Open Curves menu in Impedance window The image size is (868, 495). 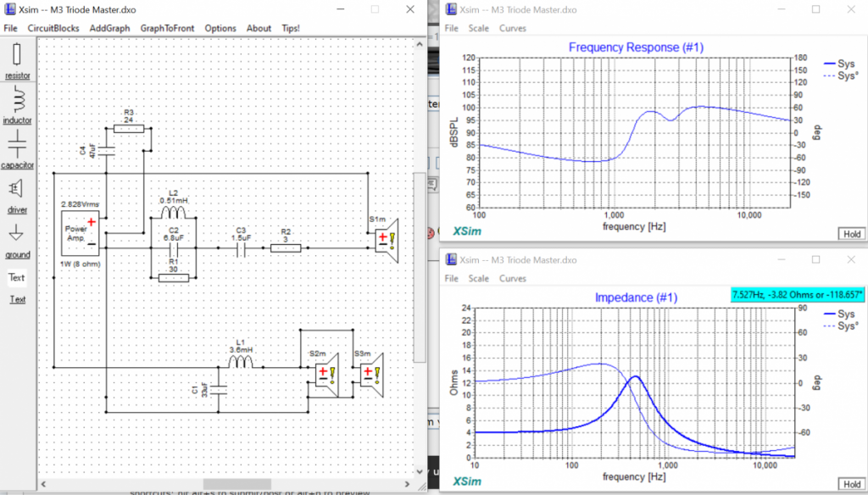click(512, 278)
